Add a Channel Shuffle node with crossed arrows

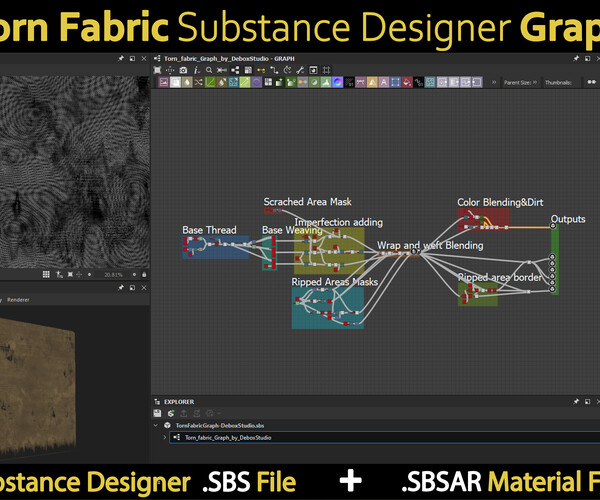[x=199, y=82]
